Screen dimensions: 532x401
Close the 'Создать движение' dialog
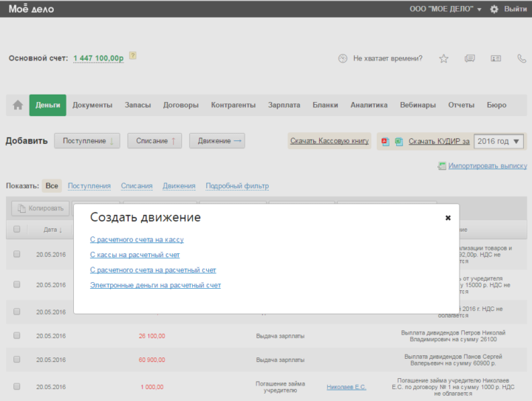click(x=448, y=218)
